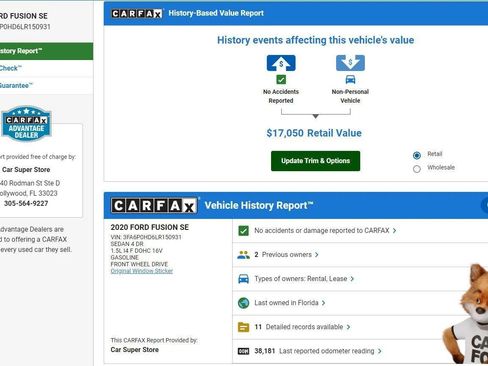Click the $17,050 Retail Value text
Image resolution: width=488 pixels, height=366 pixels.
[x=314, y=133]
